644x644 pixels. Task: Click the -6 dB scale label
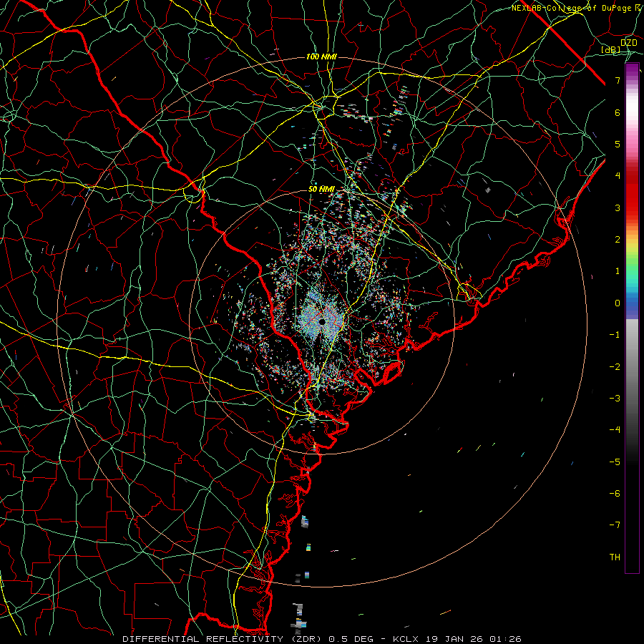[615, 494]
